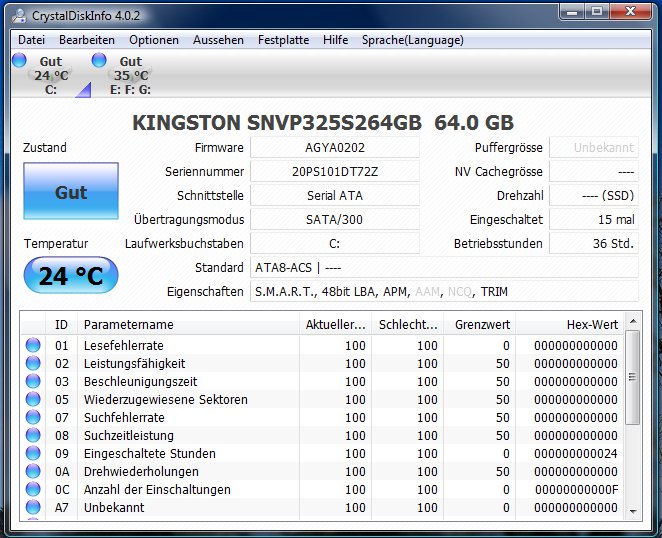Click the Schlecht... column header

[408, 324]
